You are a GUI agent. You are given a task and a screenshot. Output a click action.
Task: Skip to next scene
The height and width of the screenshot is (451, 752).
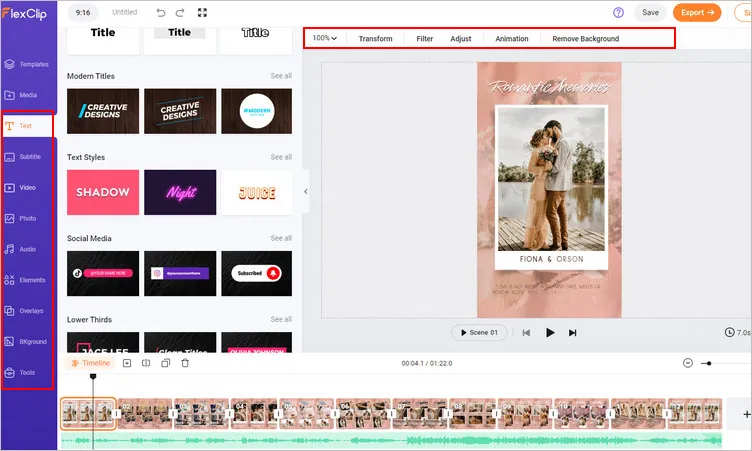click(573, 332)
